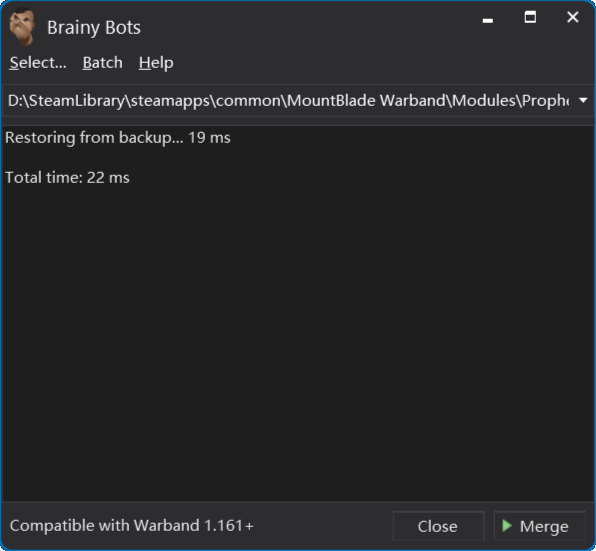
Task: Click the green play arrow icon on Merge
Action: (507, 526)
